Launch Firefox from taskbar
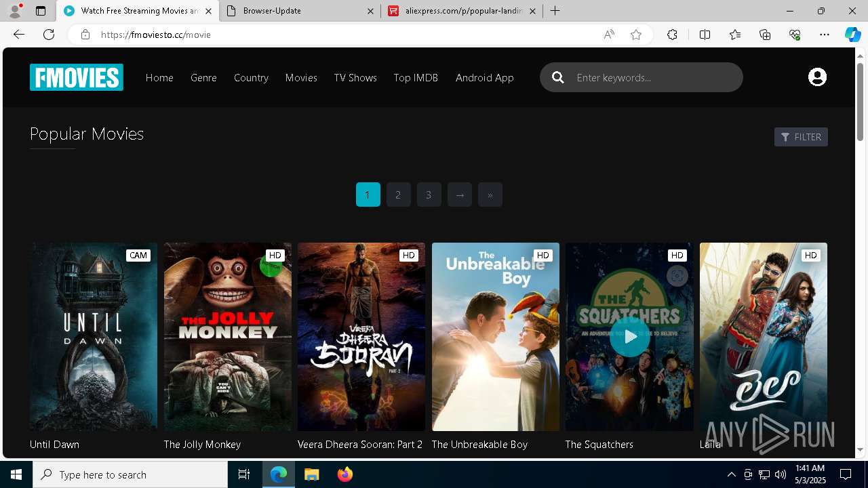Viewport: 868px width, 488px height. (x=344, y=474)
